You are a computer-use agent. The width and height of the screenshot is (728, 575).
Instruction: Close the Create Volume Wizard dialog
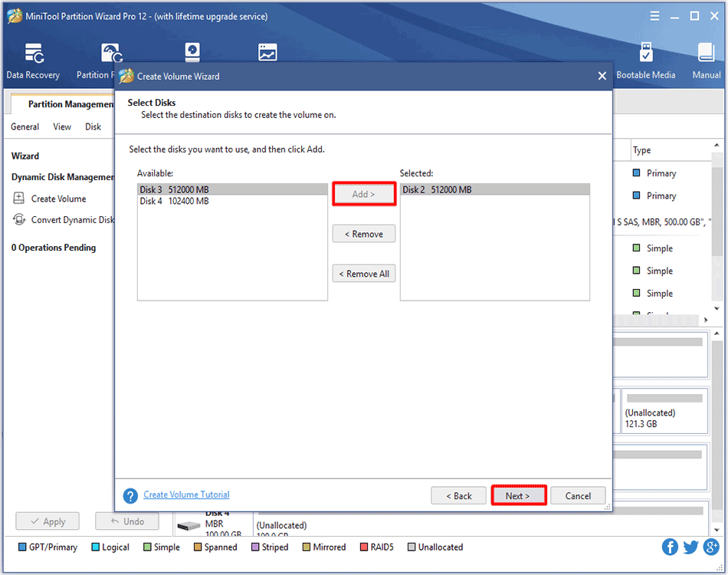click(602, 76)
